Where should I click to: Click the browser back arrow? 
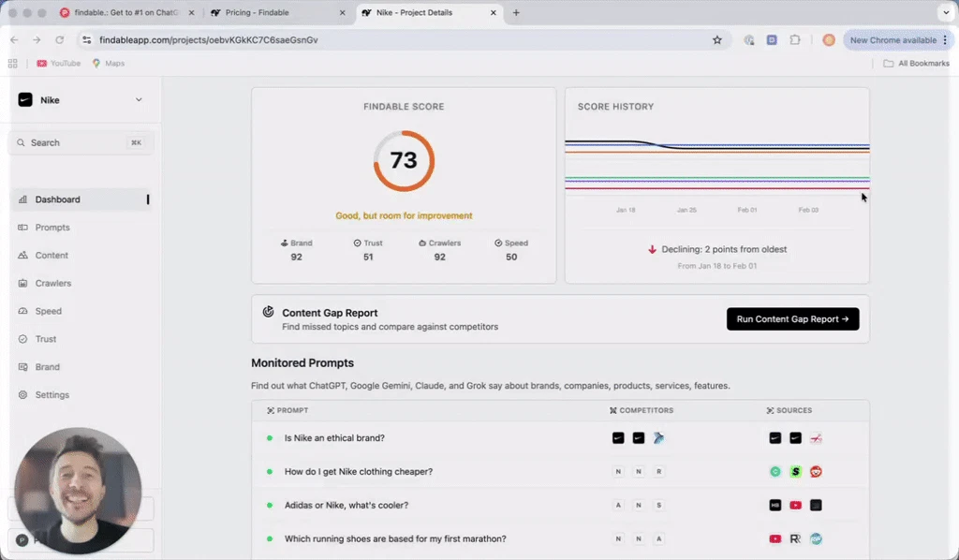[14, 39]
